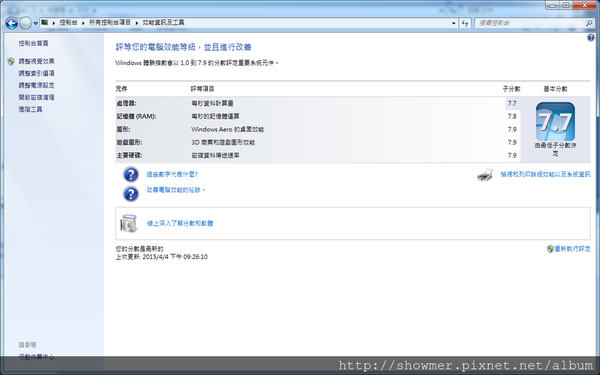The image size is (600, 375).
Task: Open 進階工具 sidebar link
Action: tap(30, 109)
